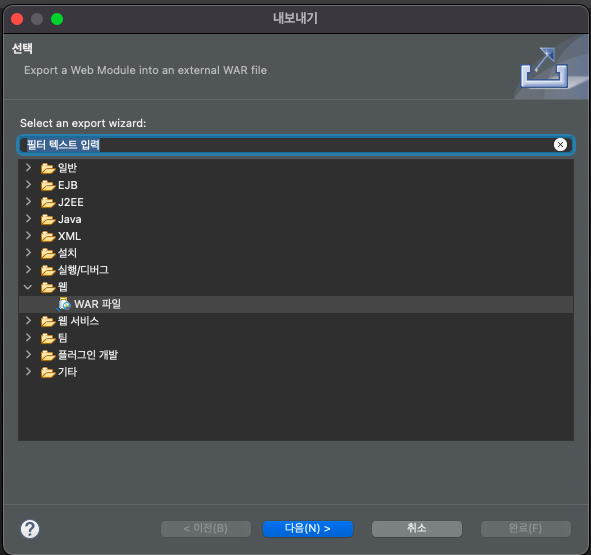Expand the J2EE category

point(28,201)
